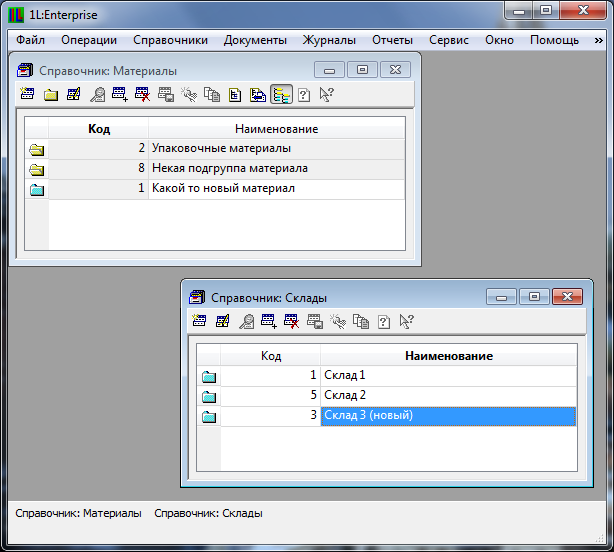Viewport: 614px width, 552px height.
Task: Switch to Справочник: Материалы bottom tab
Action: pyautogui.click(x=78, y=513)
